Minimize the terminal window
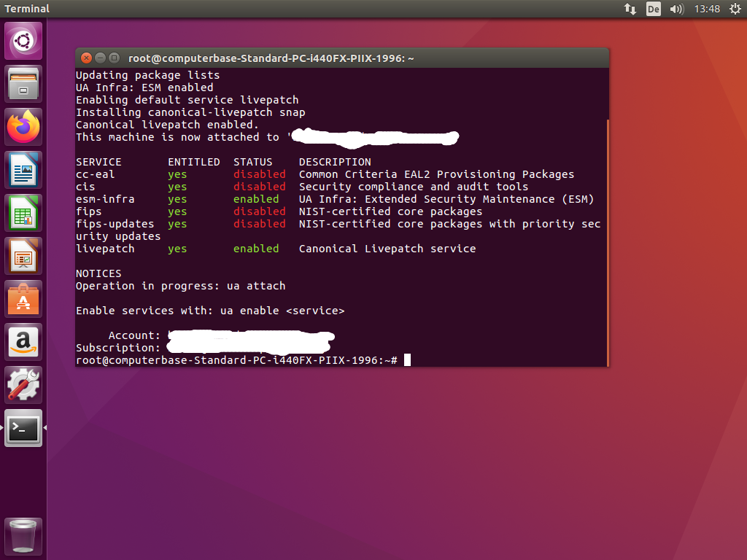Screen dimensions: 747x560 coord(100,58)
